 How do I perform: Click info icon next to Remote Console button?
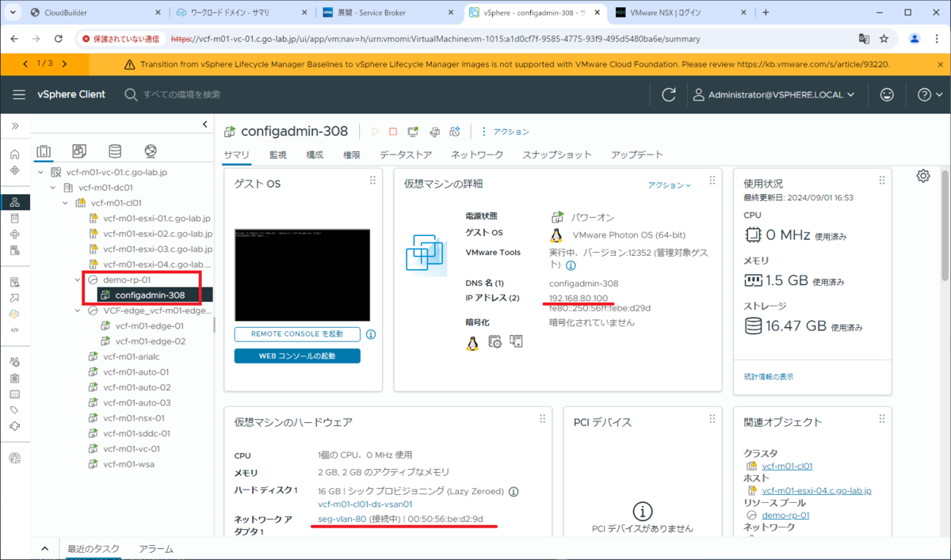click(370, 334)
